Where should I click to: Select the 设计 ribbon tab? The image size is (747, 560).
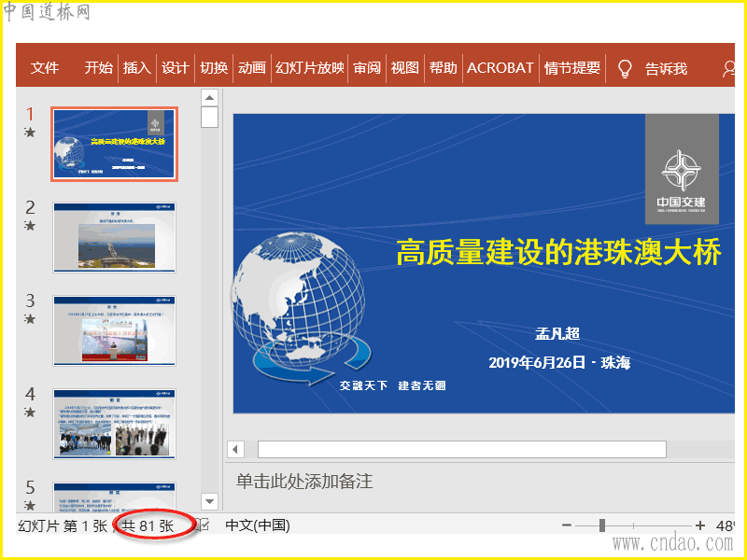click(x=175, y=68)
